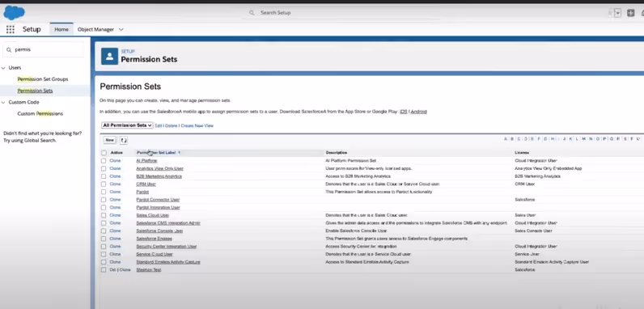Open the Pardot permission set
This screenshot has height=309, width=644.
[142, 192]
